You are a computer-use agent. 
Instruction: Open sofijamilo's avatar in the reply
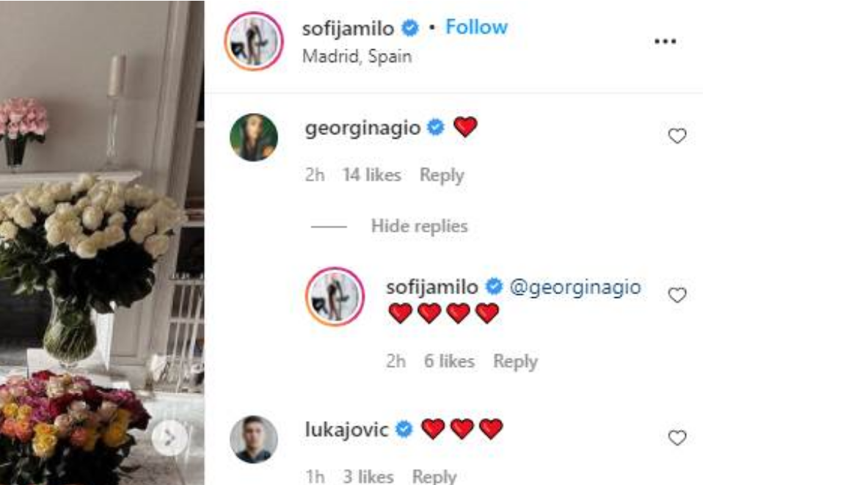coord(335,296)
